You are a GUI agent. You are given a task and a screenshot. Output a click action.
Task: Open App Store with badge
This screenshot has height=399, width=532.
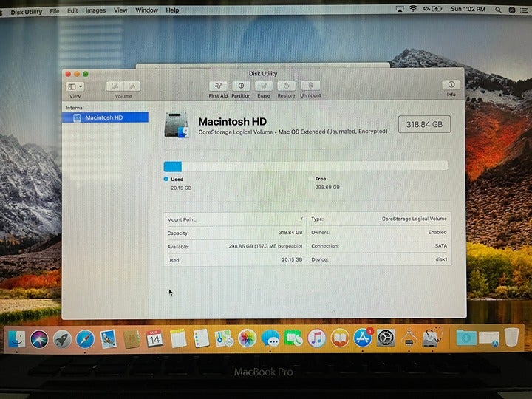[363, 338]
